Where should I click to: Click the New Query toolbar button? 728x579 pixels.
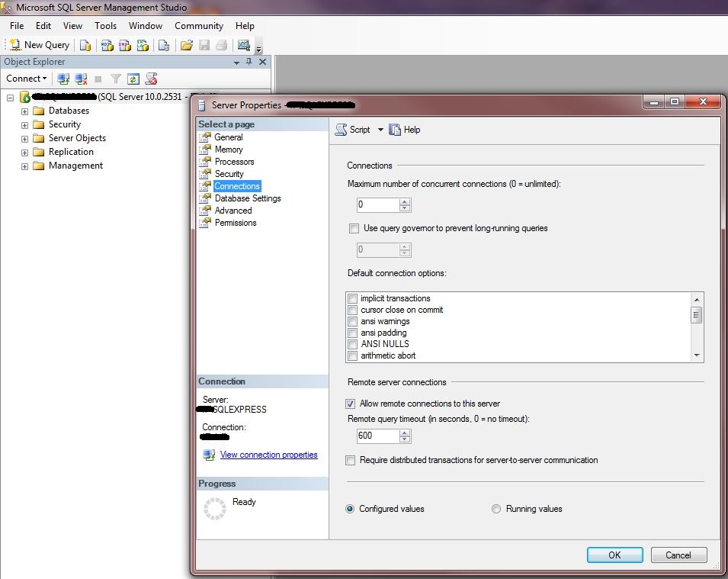point(40,45)
